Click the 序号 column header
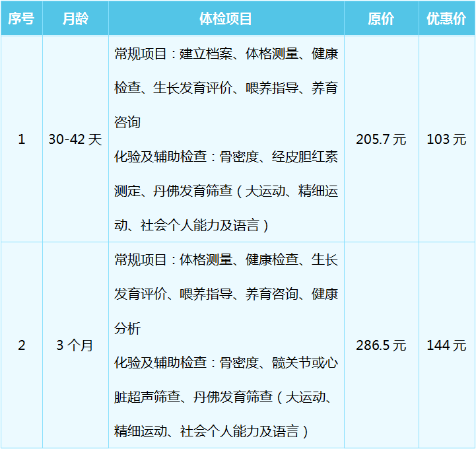This screenshot has height=449, width=476. (x=21, y=18)
